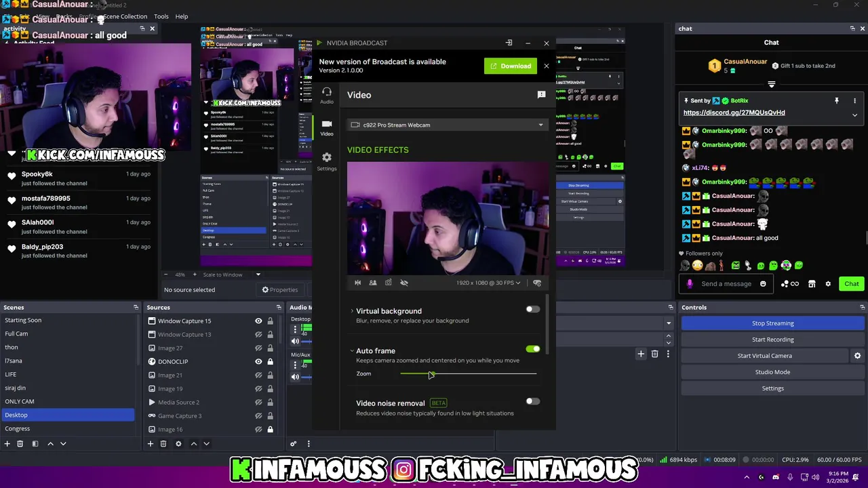Viewport: 868px width, 488px height.
Task: Open the Help menu
Action: point(182,16)
